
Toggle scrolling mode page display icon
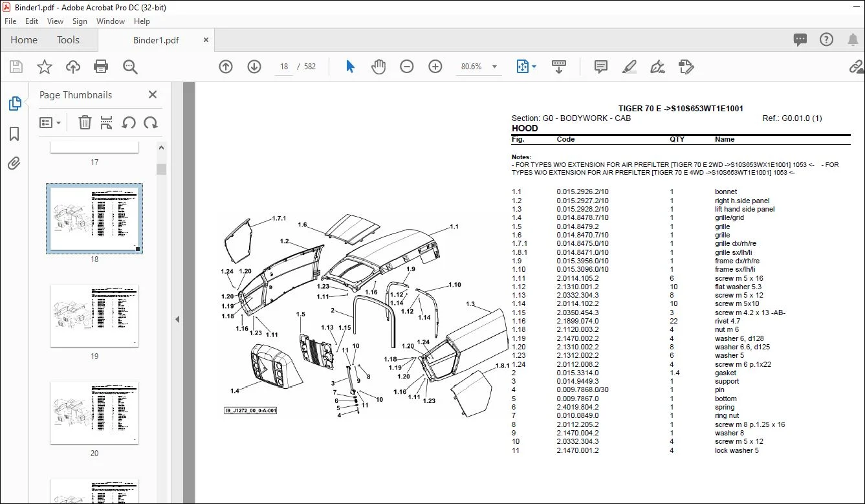pyautogui.click(x=559, y=67)
